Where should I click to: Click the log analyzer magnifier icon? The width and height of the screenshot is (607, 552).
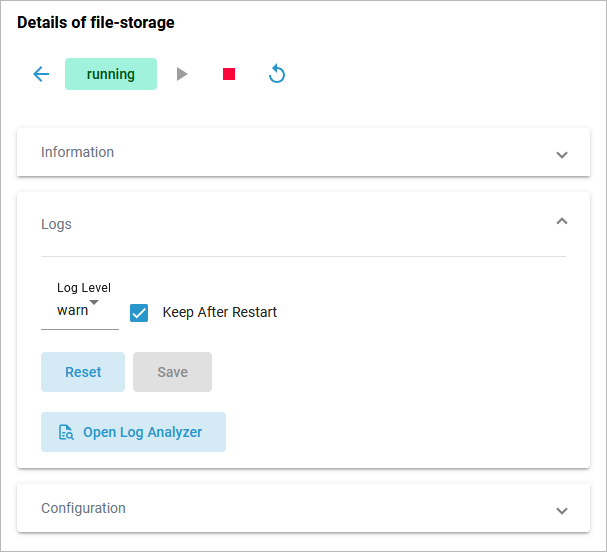(x=66, y=433)
